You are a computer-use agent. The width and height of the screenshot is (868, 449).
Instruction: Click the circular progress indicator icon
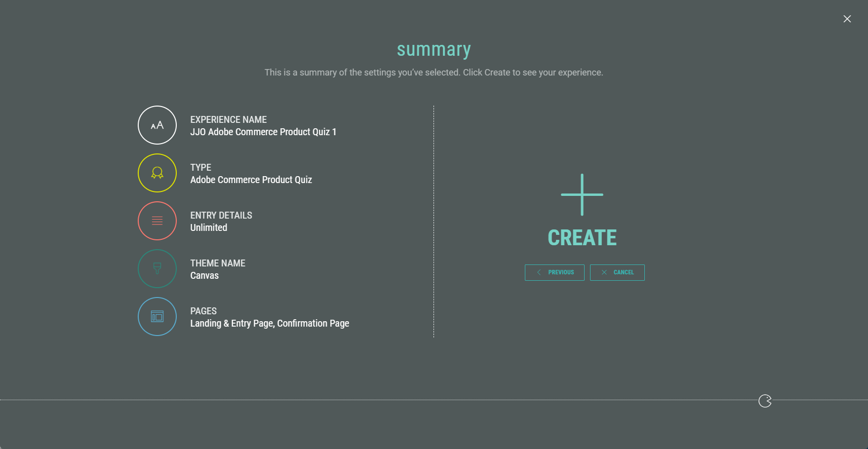pyautogui.click(x=765, y=401)
